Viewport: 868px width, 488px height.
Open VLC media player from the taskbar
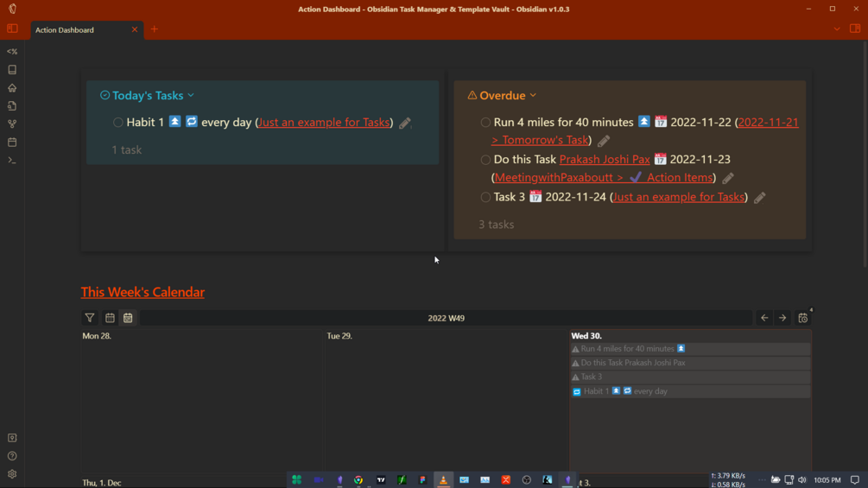[443, 479]
